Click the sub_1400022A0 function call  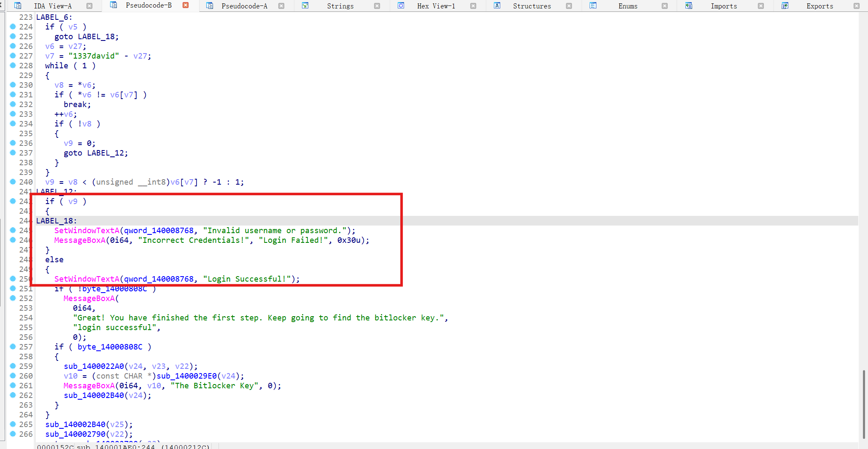94,366
